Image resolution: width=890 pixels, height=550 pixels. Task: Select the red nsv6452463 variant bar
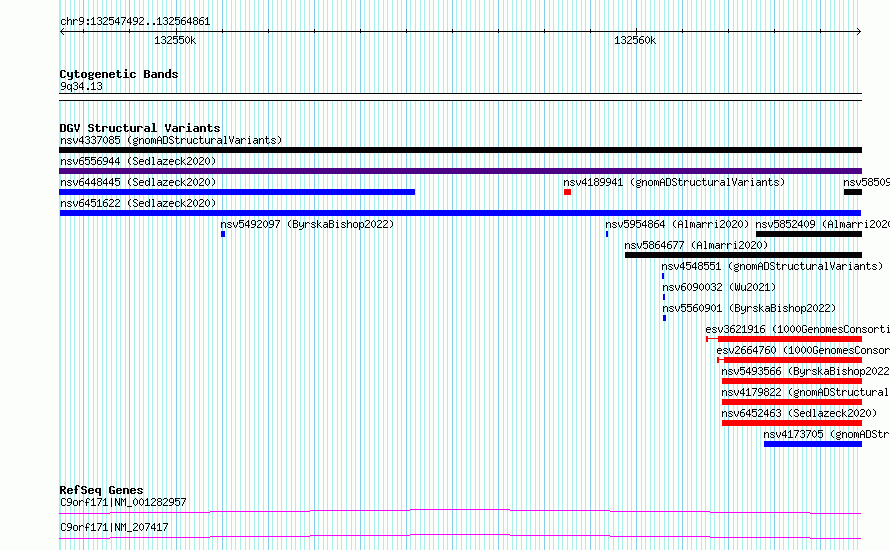[792, 423]
